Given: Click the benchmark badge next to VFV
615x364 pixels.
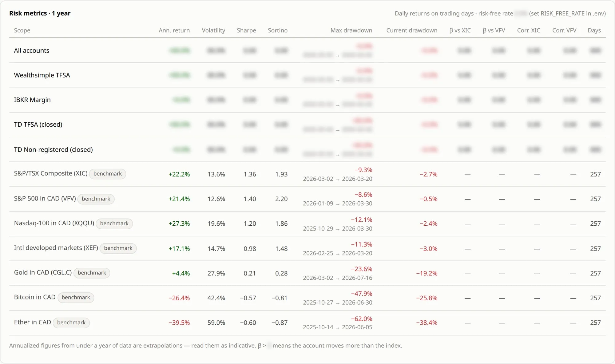Looking at the screenshot, I should (x=96, y=199).
